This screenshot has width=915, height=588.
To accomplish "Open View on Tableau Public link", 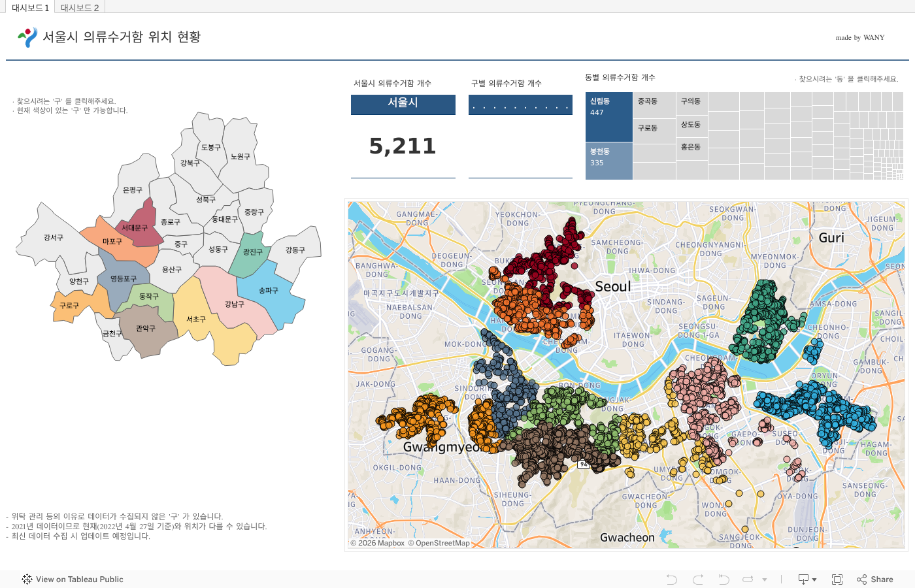I will coord(79,580).
